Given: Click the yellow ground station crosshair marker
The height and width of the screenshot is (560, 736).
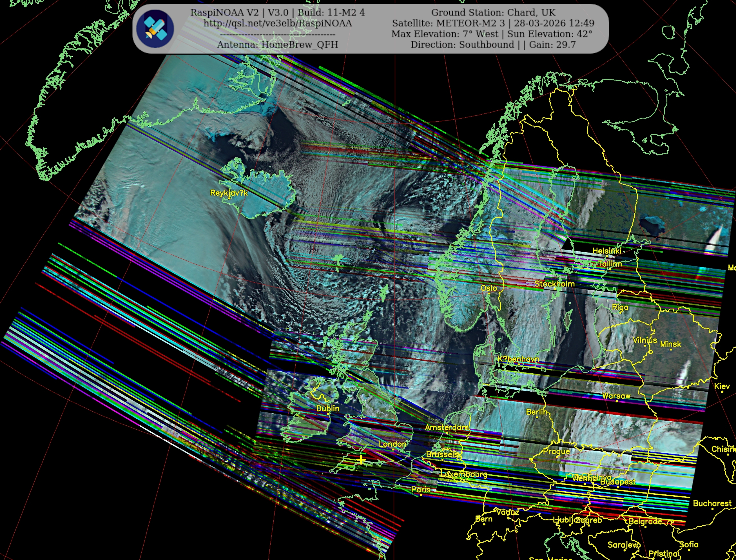Looking at the screenshot, I should (x=361, y=460).
